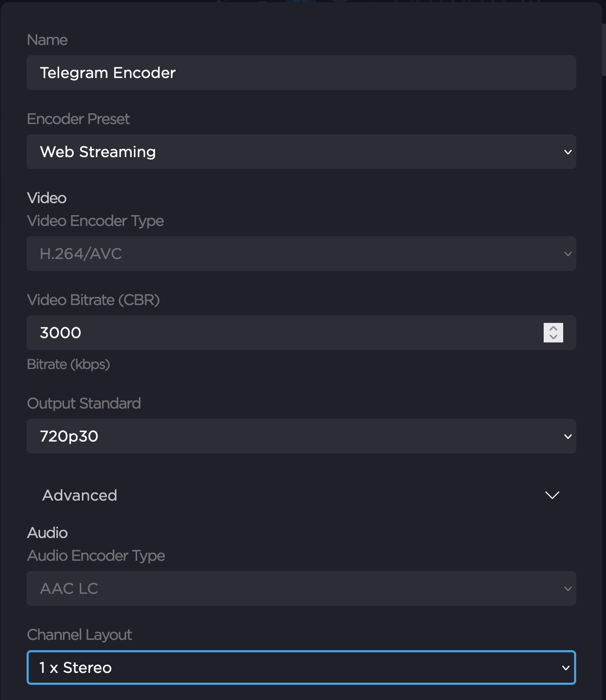
Task: Click the Audio section heading
Action: pyautogui.click(x=47, y=533)
